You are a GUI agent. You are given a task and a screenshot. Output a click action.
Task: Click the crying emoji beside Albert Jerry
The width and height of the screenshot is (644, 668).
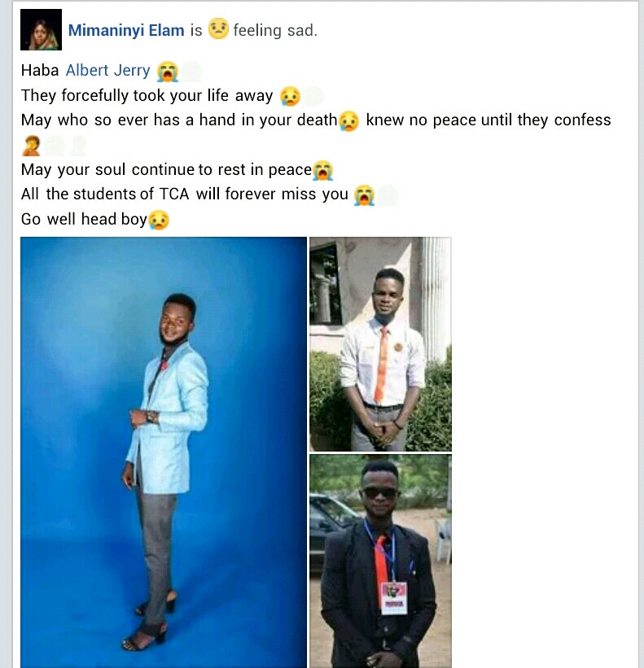pos(168,71)
